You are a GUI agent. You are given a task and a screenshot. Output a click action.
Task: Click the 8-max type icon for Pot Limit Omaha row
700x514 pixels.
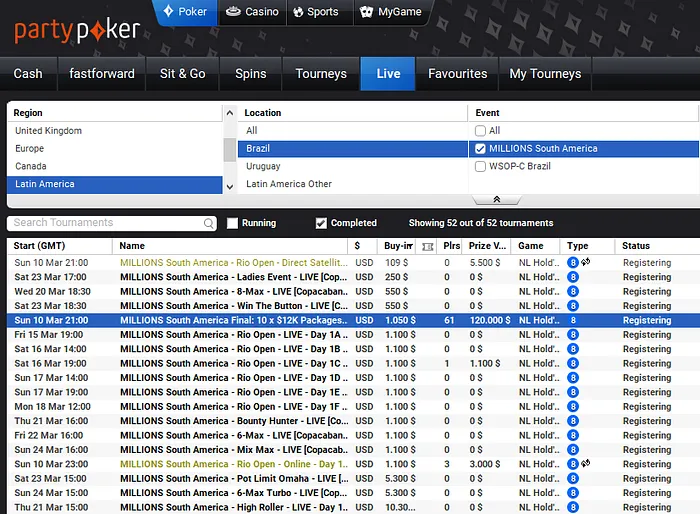573,479
